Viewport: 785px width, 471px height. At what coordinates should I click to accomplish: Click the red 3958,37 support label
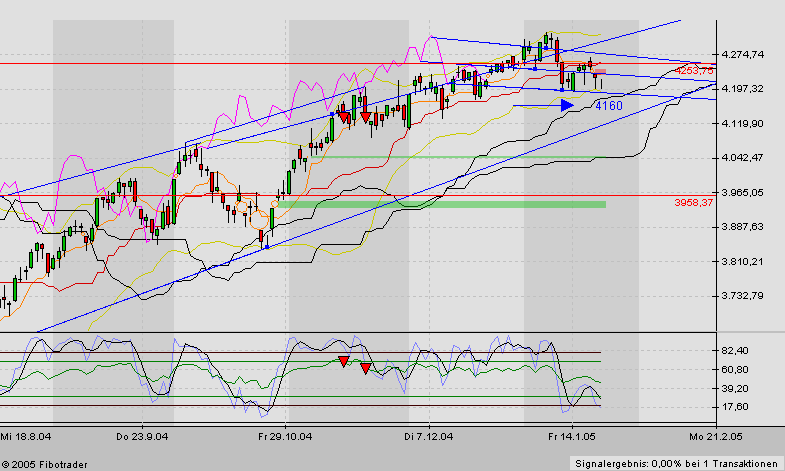tap(693, 203)
